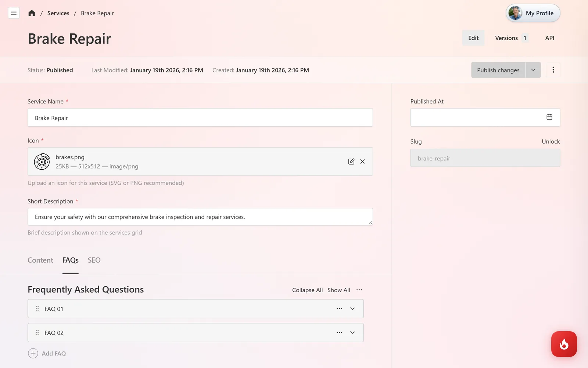
Task: Grab the FAQ 02 drag handle
Action: pos(37,333)
